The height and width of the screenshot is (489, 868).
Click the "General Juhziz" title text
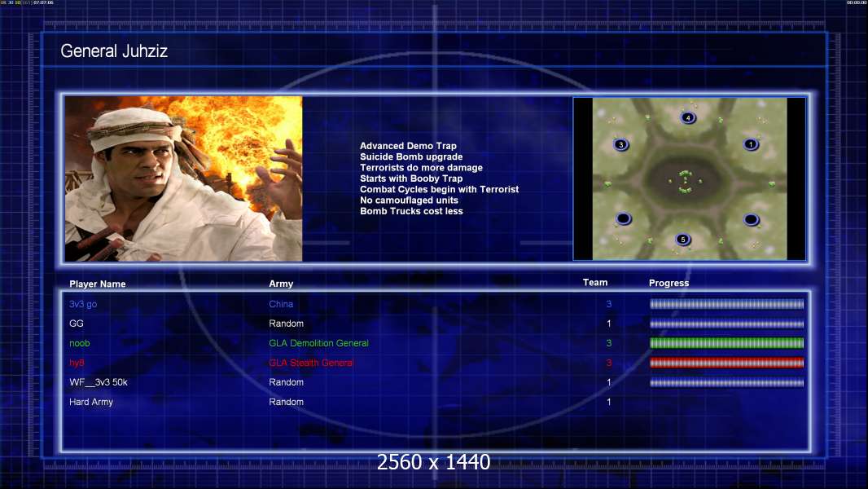click(114, 52)
